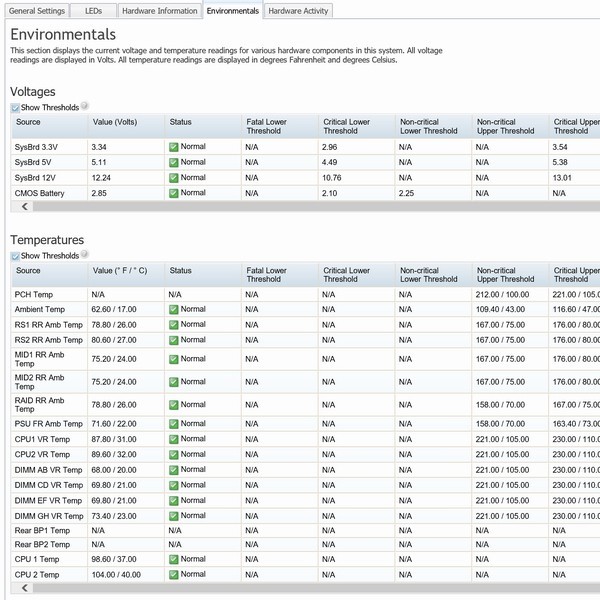Click the Temperatures Source column header
This screenshot has width=600, height=600.
[x=50, y=275]
